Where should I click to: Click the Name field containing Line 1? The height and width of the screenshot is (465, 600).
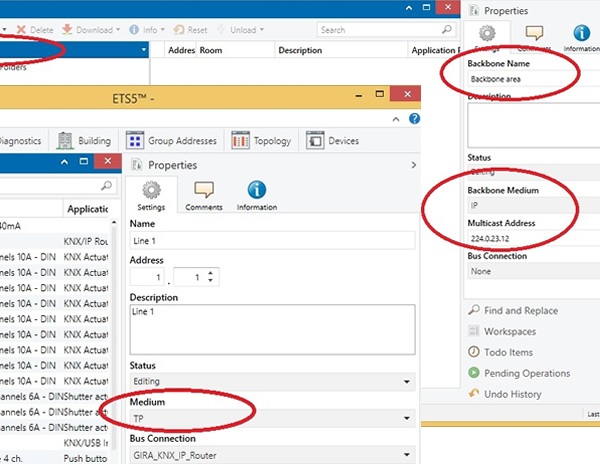click(x=273, y=240)
